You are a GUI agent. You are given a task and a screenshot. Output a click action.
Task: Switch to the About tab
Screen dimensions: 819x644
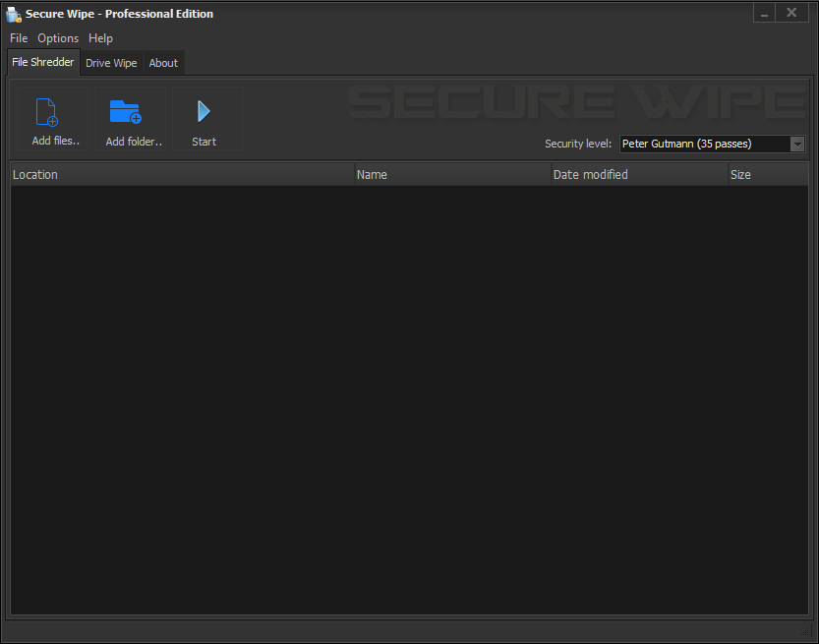pyautogui.click(x=163, y=63)
